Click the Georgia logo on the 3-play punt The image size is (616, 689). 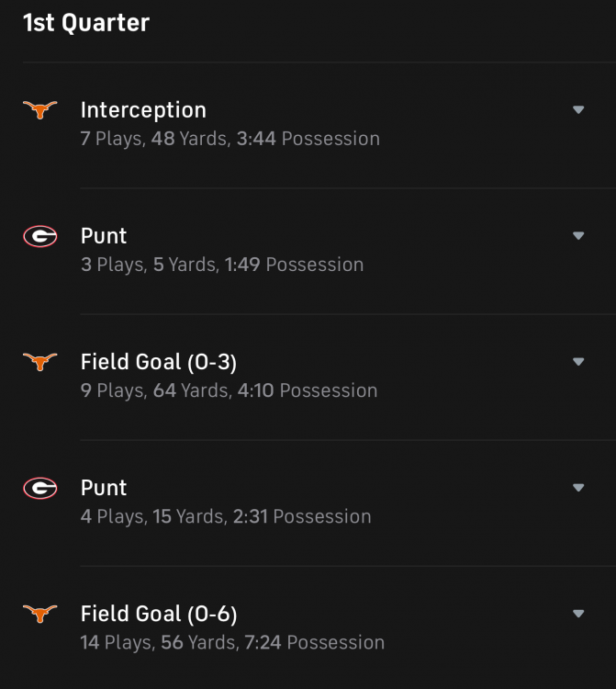coord(39,236)
